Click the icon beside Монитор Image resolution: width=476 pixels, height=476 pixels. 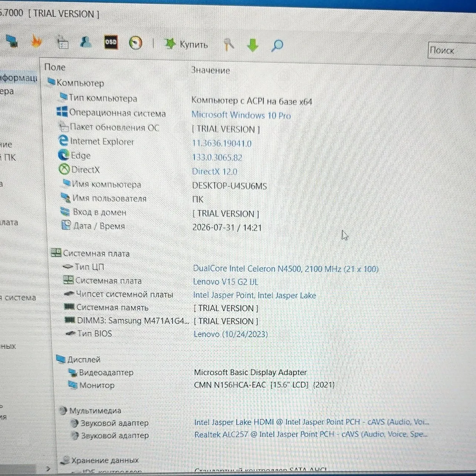click(x=73, y=385)
